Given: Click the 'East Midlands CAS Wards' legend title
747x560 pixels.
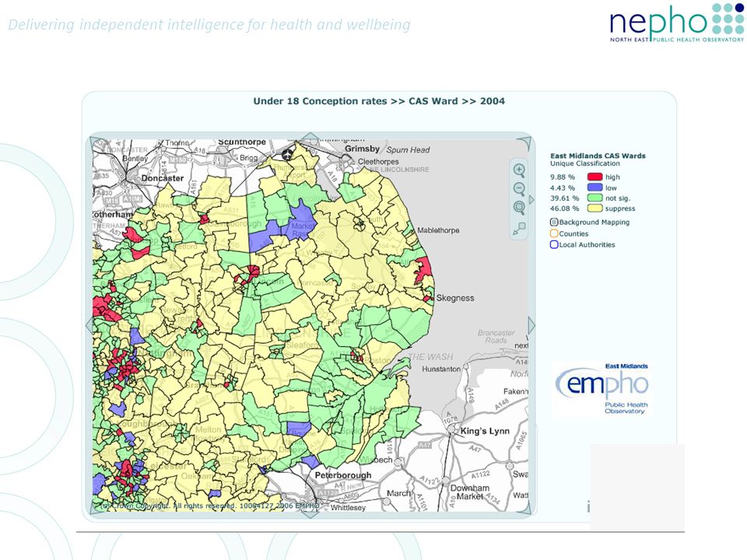Looking at the screenshot, I should [598, 156].
